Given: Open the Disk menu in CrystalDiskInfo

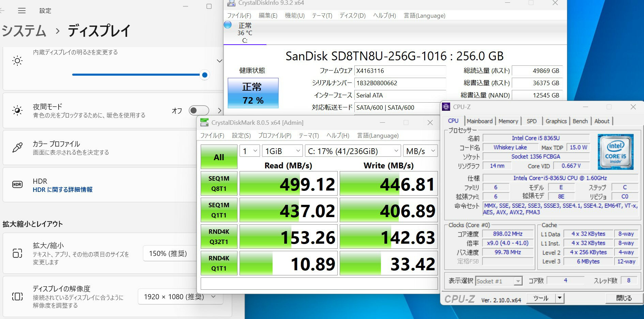Looking at the screenshot, I should [x=352, y=16].
